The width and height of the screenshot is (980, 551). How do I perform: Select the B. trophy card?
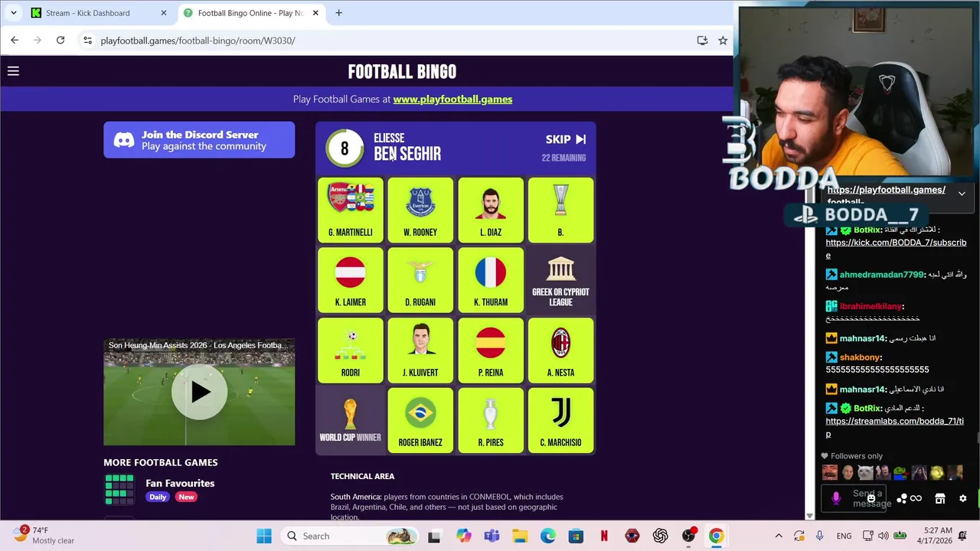[x=560, y=210]
